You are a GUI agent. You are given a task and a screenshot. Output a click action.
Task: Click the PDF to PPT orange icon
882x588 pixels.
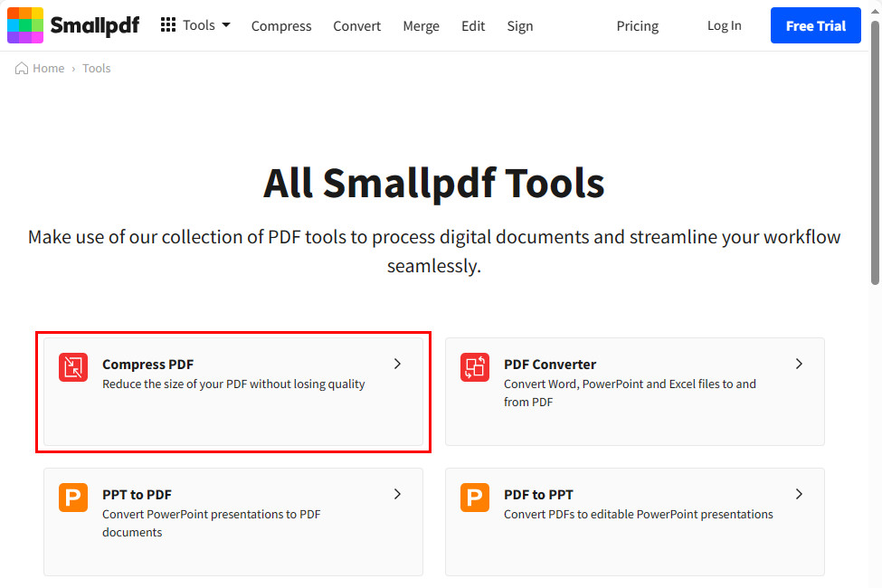(x=475, y=498)
